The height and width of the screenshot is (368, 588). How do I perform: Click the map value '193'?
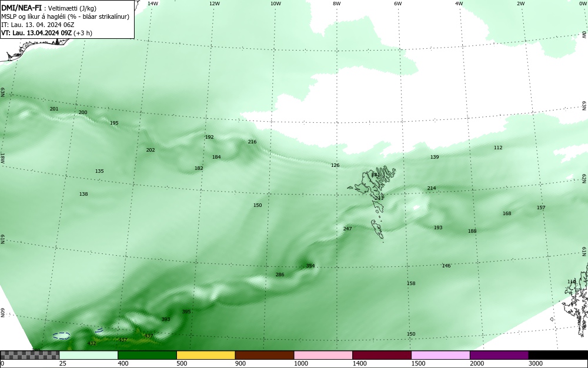point(437,227)
